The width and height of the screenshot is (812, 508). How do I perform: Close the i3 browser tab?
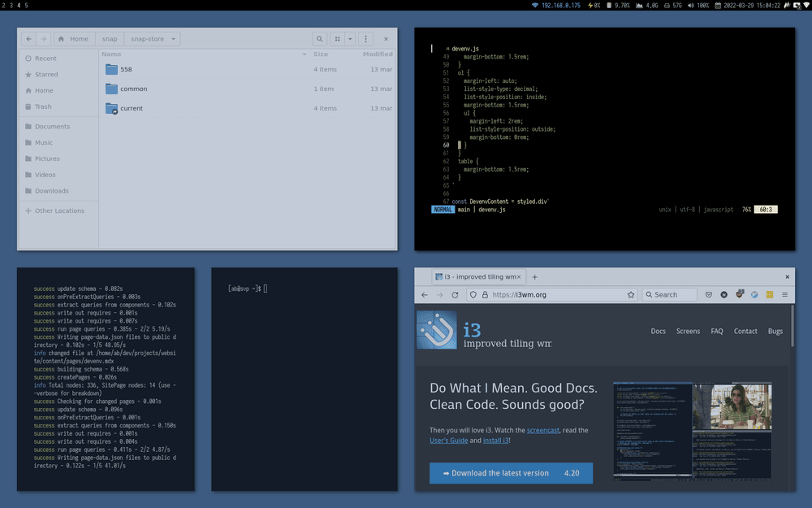518,277
